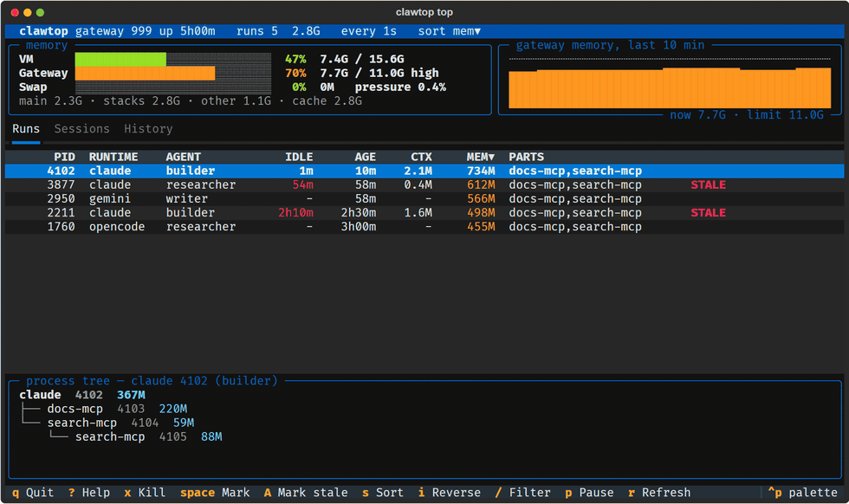Click the 2h10m idle value
Viewport: 849px width, 504px height.
[295, 213]
